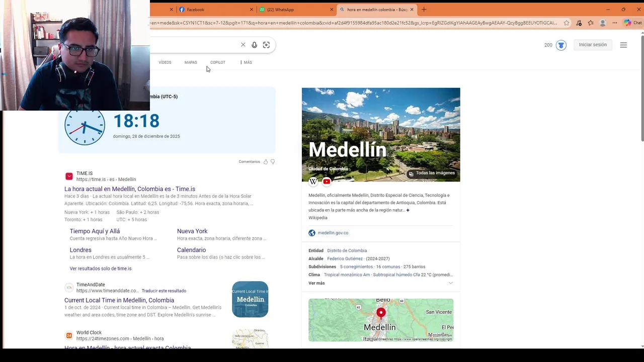
Task: Open Microsoft Rewards medal icon
Action: pyautogui.click(x=561, y=45)
